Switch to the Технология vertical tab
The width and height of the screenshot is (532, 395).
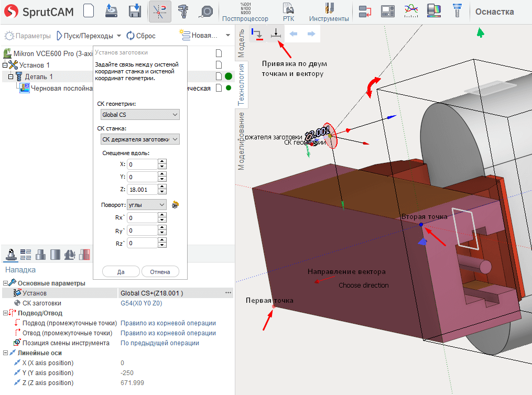pyautogui.click(x=241, y=85)
